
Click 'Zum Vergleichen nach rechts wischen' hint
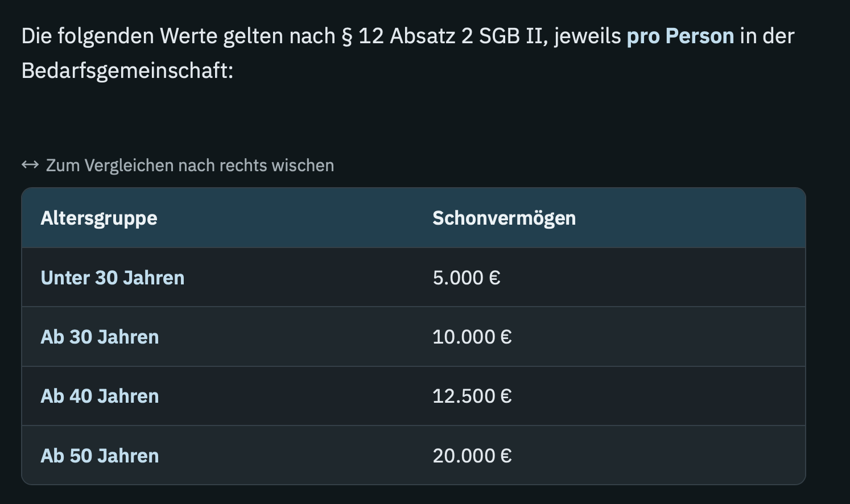190,166
